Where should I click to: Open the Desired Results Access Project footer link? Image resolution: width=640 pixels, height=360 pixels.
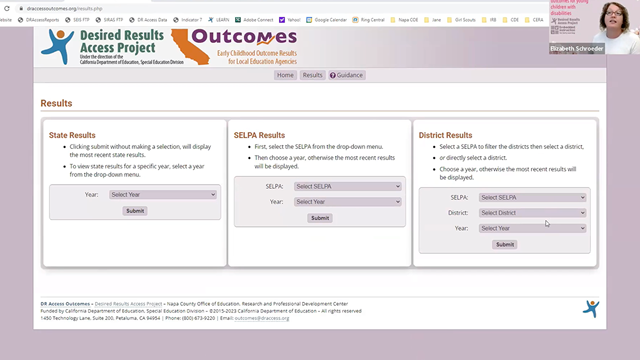click(128, 304)
